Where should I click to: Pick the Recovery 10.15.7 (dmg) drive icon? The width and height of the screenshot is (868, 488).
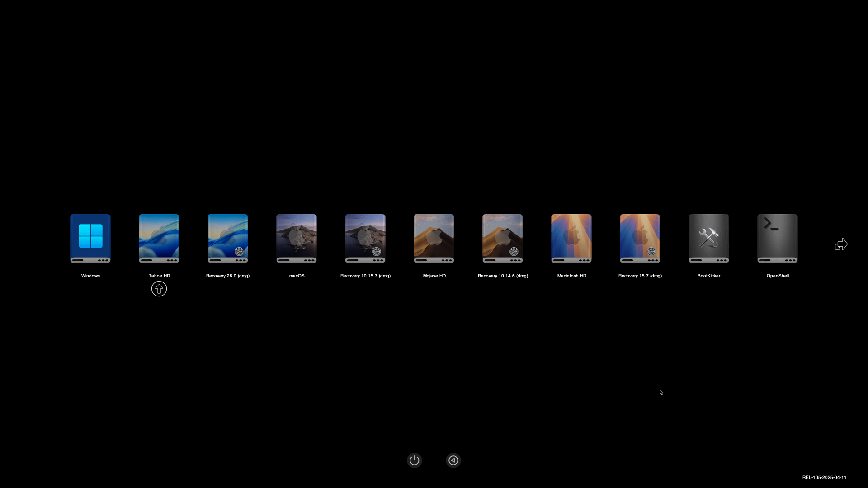pos(365,238)
